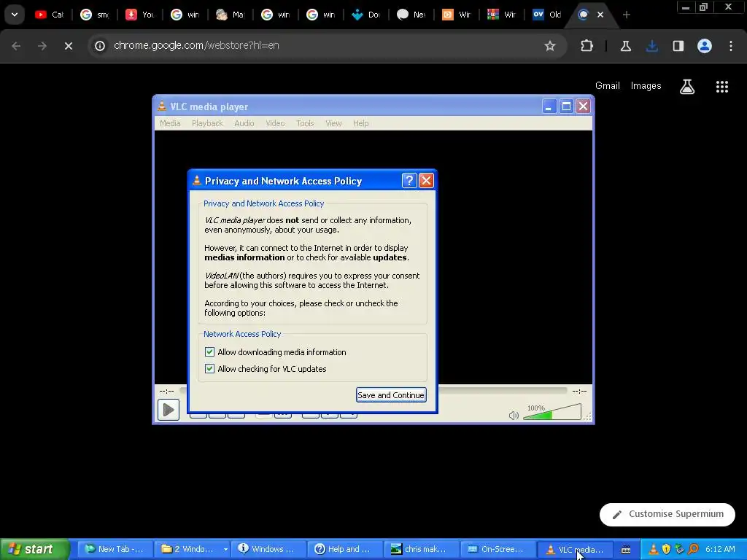Open VLC Video menu

point(275,123)
